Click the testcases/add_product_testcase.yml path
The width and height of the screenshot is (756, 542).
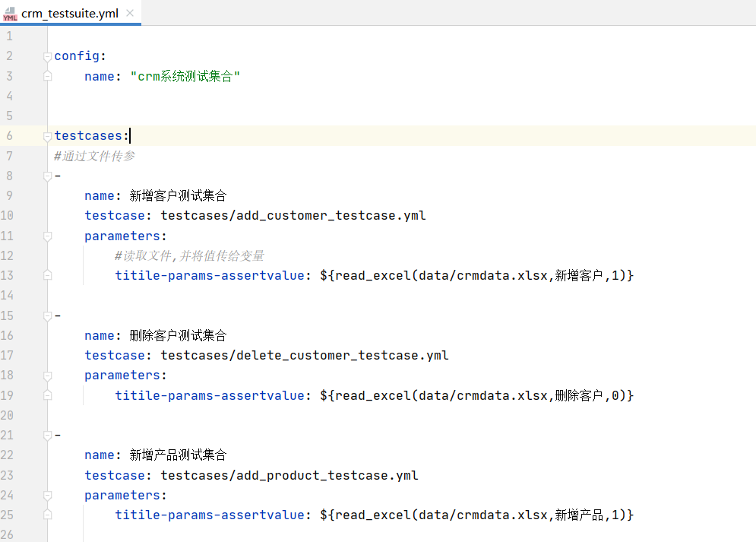tap(289, 475)
